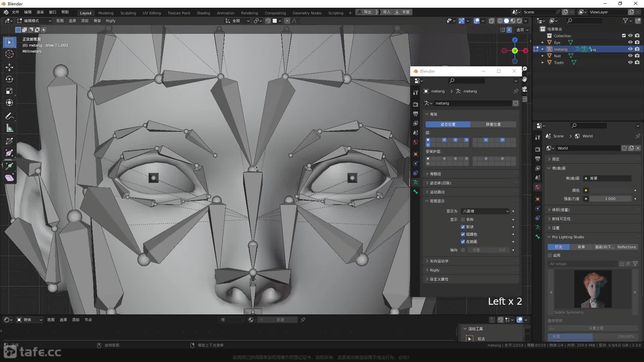Adjust the 强度/力度 1.000 slider
The image size is (644, 362).
click(610, 199)
